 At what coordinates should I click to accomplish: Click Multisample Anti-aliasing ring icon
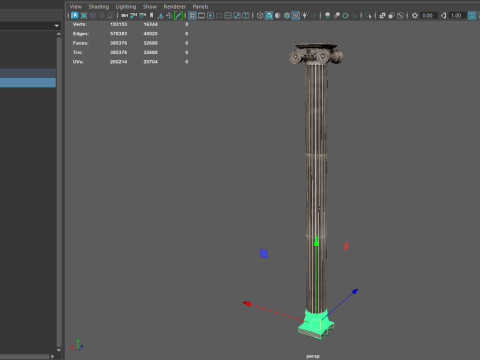tap(345, 15)
